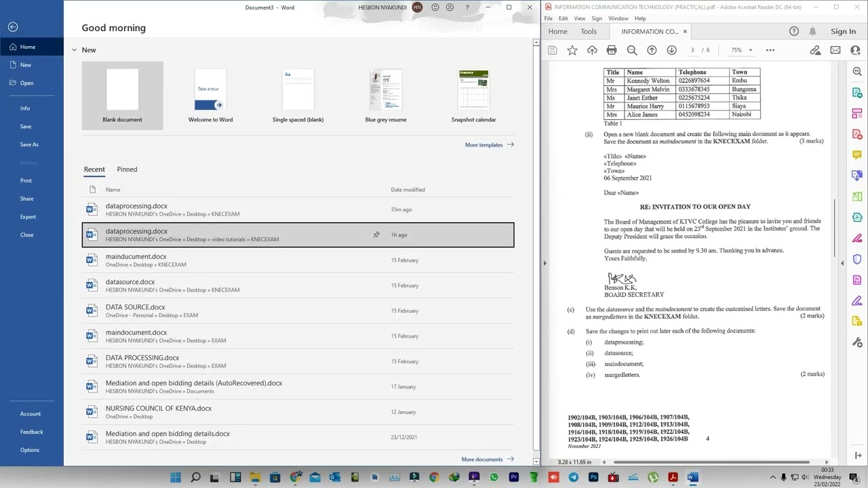This screenshot has width=868, height=488.
Task: Open Windows taskbar search
Action: pos(195,477)
